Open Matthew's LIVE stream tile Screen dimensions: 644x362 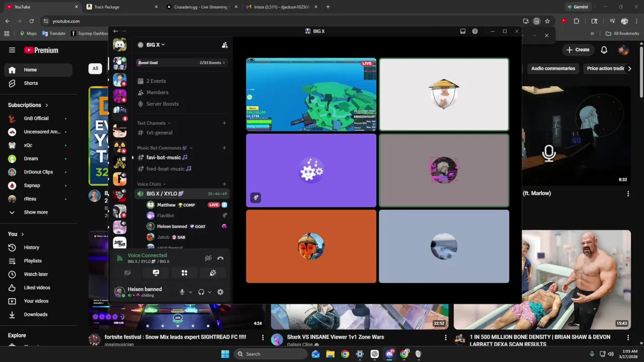pos(311,95)
